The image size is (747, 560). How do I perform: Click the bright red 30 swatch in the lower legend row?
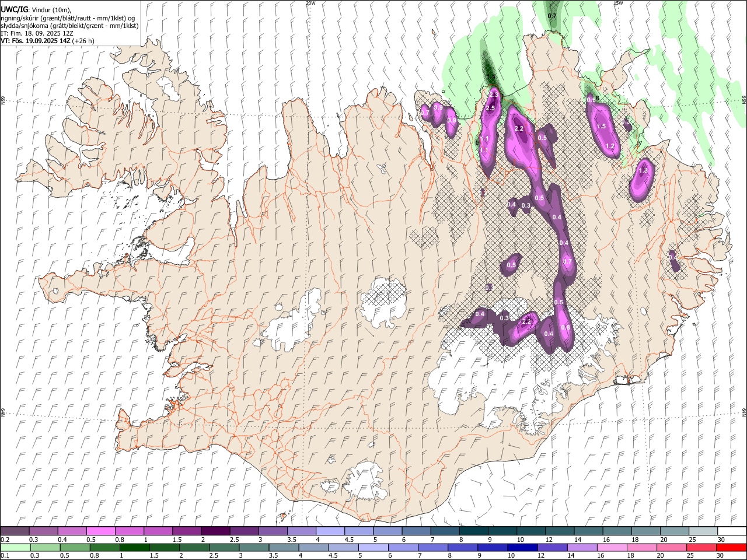pyautogui.click(x=731, y=547)
